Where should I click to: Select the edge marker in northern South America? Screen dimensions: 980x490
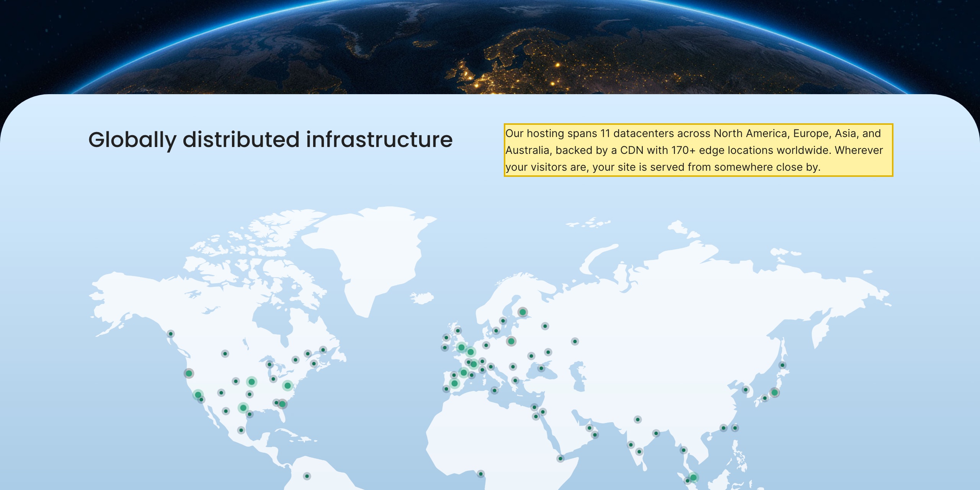[x=307, y=476]
